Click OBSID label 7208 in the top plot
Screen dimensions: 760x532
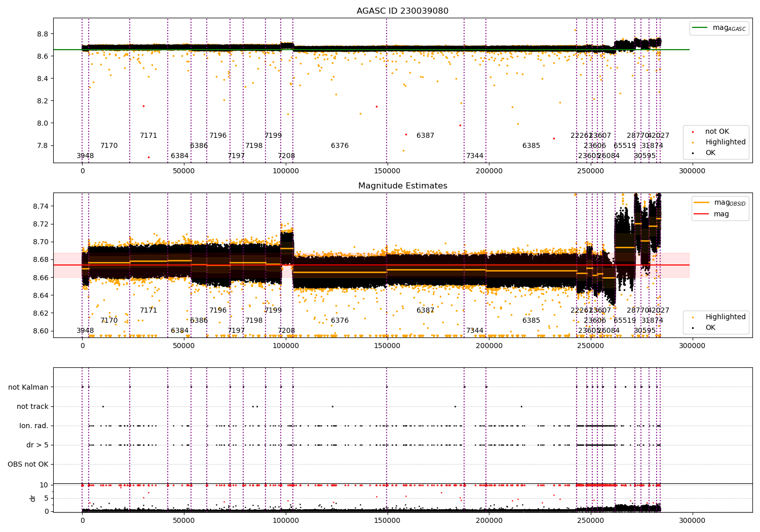click(286, 156)
